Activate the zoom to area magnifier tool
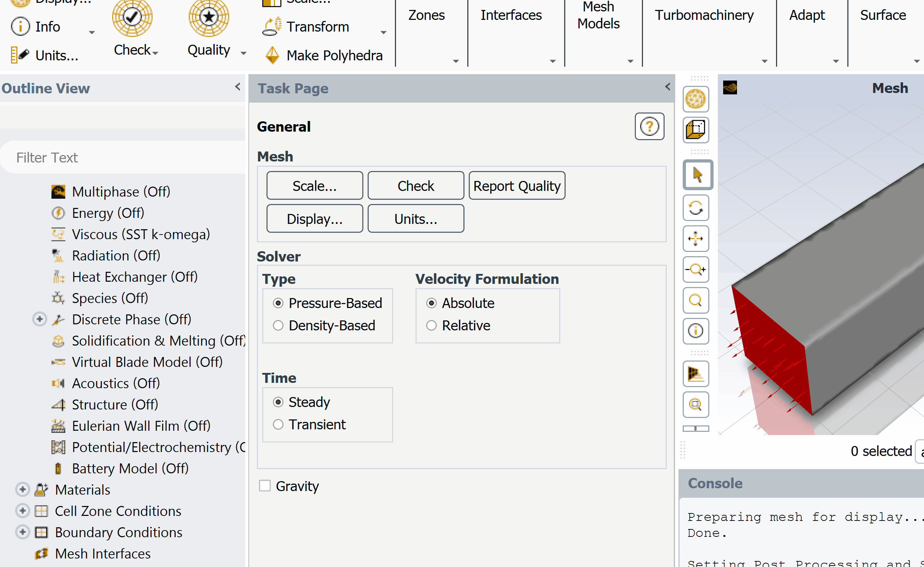 pos(695,300)
